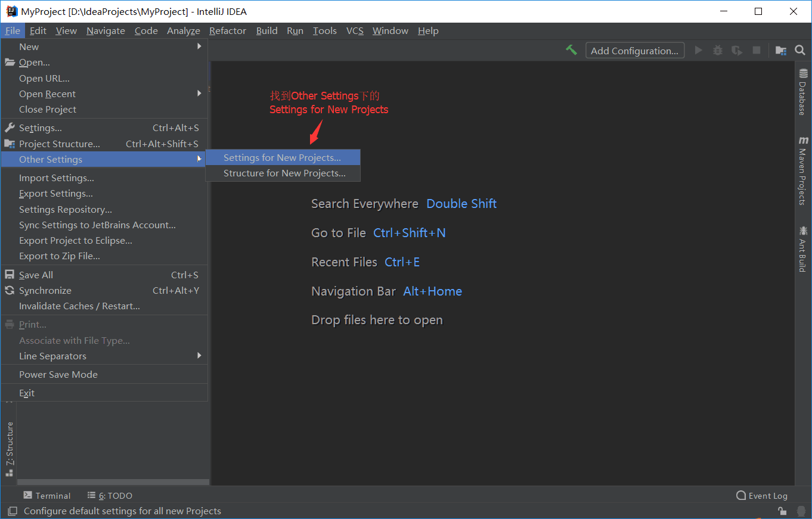Open the VCS menu
The image size is (812, 519).
(x=355, y=30)
